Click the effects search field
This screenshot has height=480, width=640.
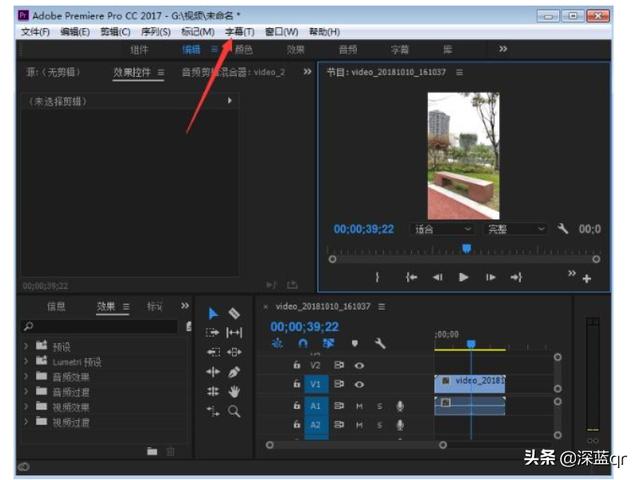(x=100, y=326)
